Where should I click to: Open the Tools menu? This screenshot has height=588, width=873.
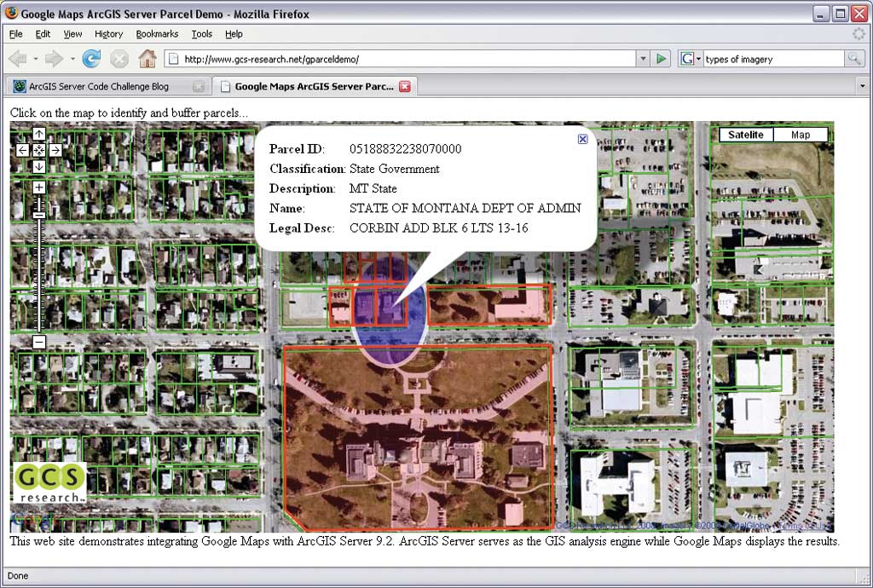pos(201,34)
